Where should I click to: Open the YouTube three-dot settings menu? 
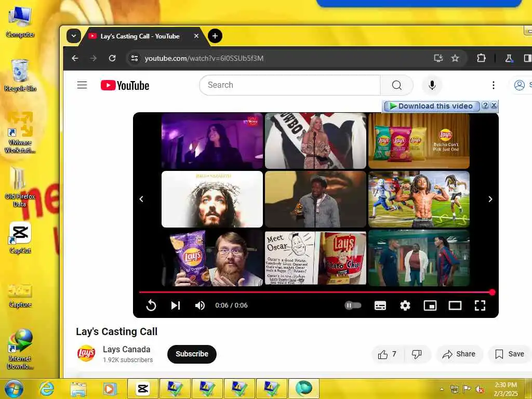tap(494, 85)
